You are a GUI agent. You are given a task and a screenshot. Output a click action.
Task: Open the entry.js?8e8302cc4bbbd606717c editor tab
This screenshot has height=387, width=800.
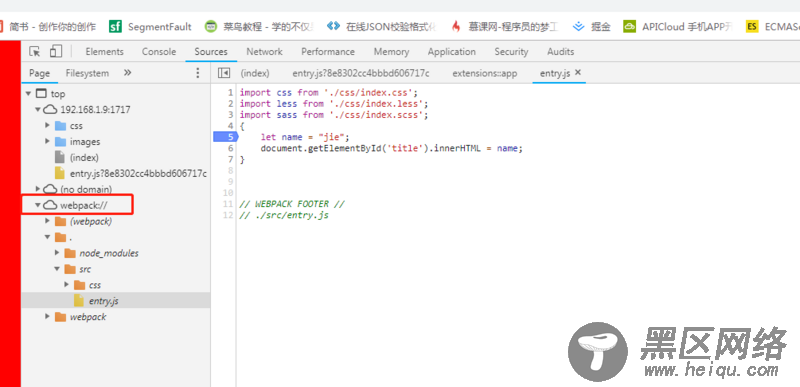point(361,73)
